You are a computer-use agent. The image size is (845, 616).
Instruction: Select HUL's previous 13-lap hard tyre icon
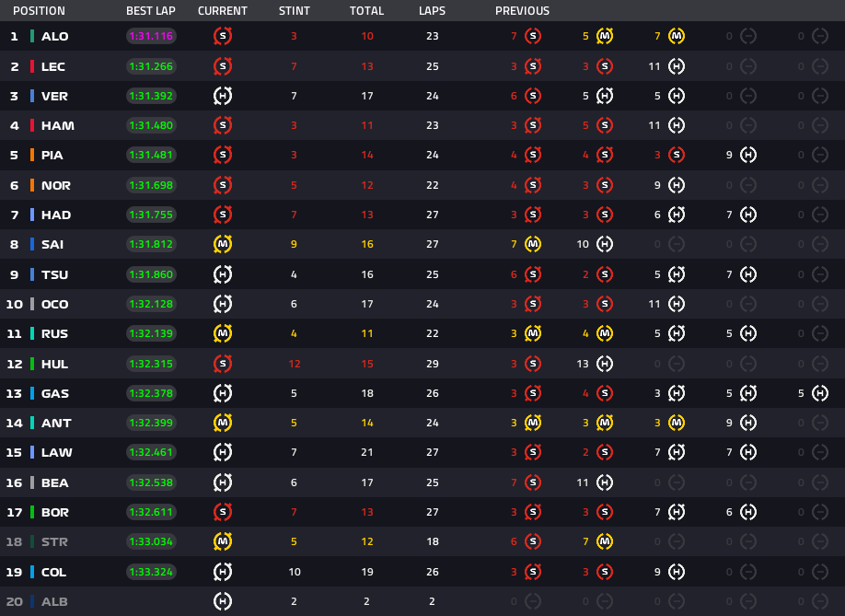point(605,364)
